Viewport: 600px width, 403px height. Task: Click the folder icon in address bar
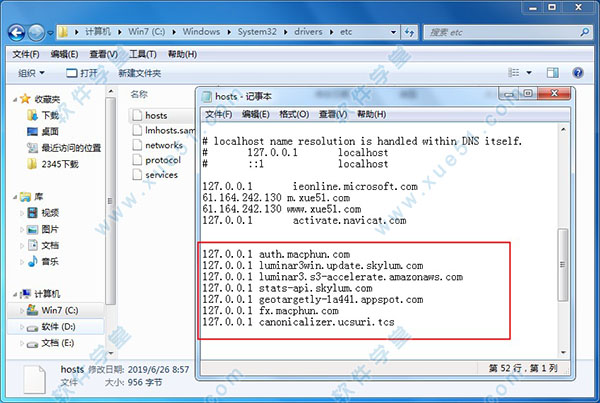(64, 32)
